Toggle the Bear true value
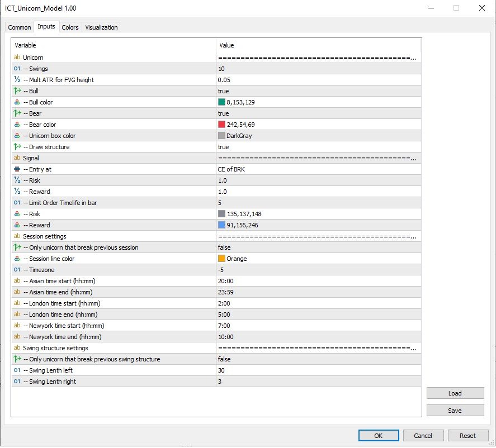 (224, 113)
